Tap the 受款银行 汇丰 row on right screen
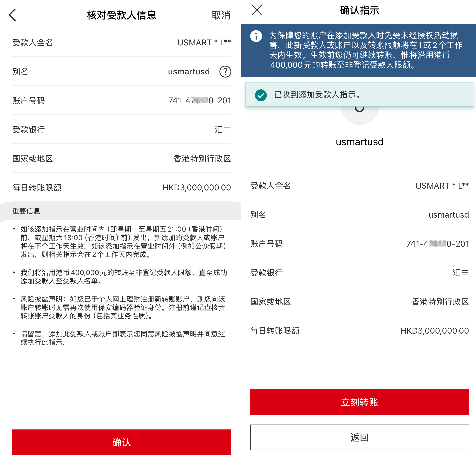 360,273
